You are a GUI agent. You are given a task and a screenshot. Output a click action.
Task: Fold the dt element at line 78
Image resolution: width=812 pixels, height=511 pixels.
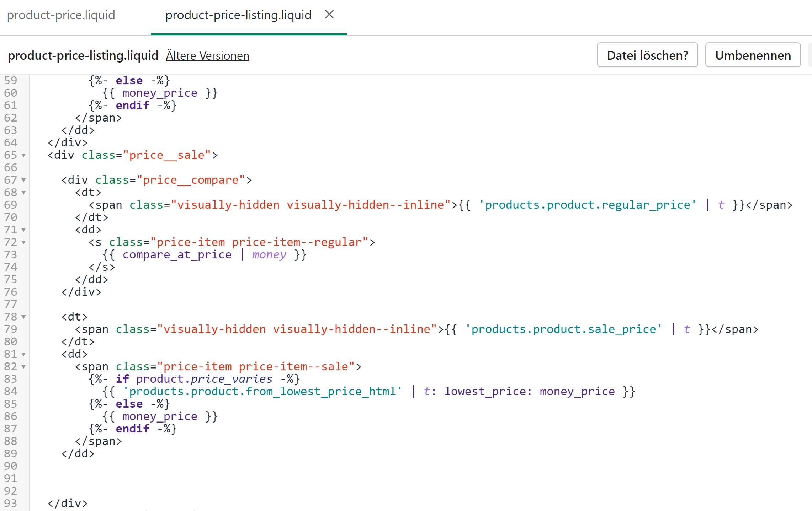(23, 317)
